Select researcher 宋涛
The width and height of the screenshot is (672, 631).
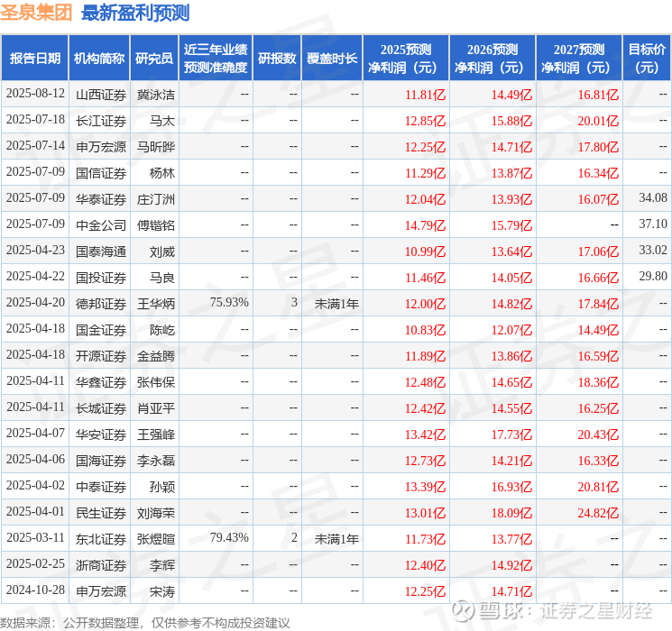coord(162,591)
